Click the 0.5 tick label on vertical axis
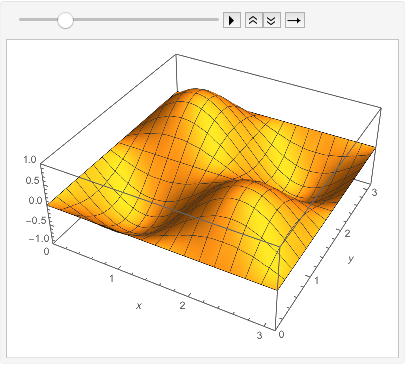 pyautogui.click(x=32, y=180)
